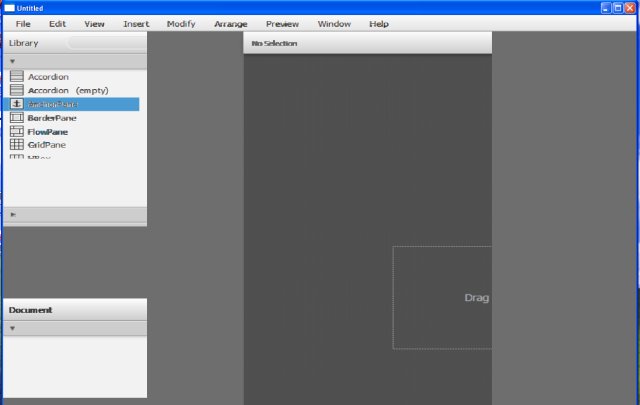Click the Untitled title bar app icon
This screenshot has width=640, height=405.
click(x=9, y=8)
